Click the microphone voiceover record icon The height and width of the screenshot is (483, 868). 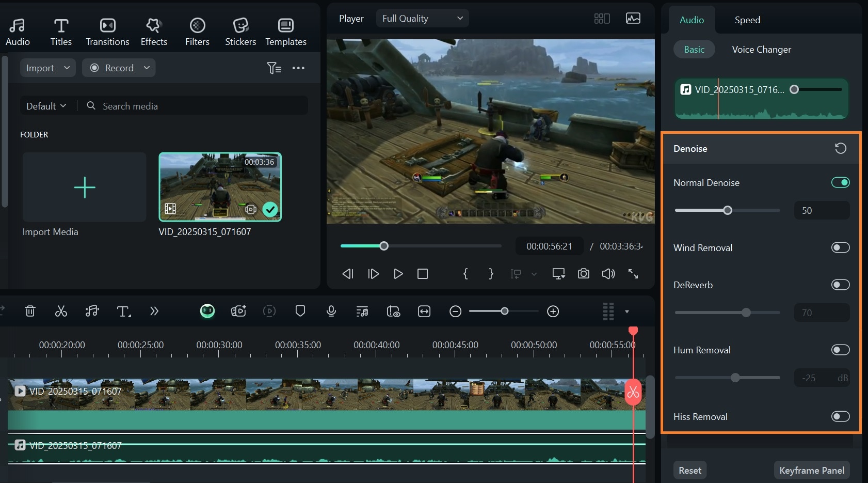(331, 311)
